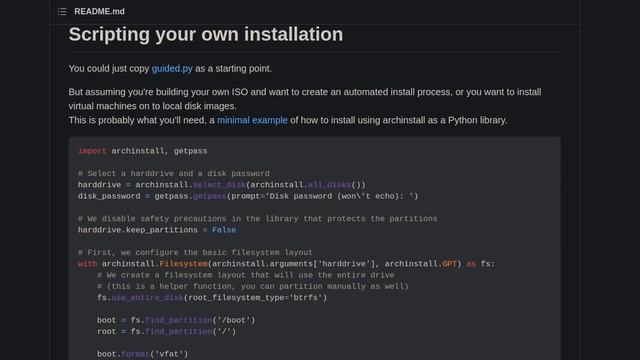The image size is (640, 360).
Task: Click "root = fs.find_partition('/')" code line
Action: (167, 332)
